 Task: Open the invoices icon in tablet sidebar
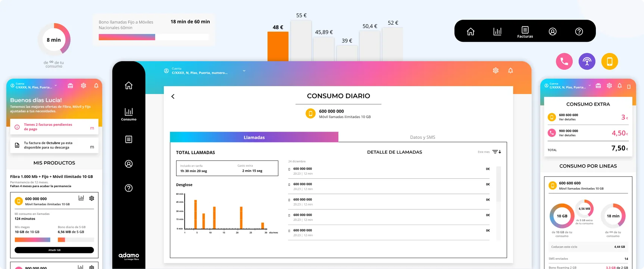tap(129, 140)
